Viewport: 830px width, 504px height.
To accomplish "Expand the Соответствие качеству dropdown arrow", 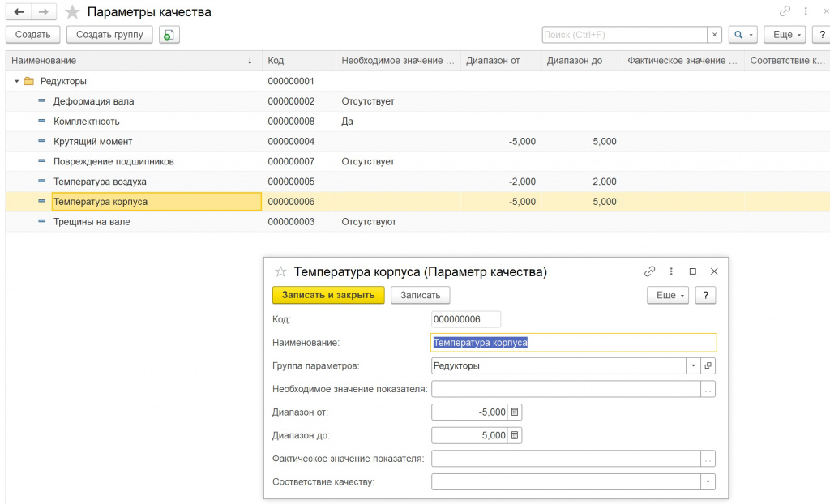I will coord(708,482).
